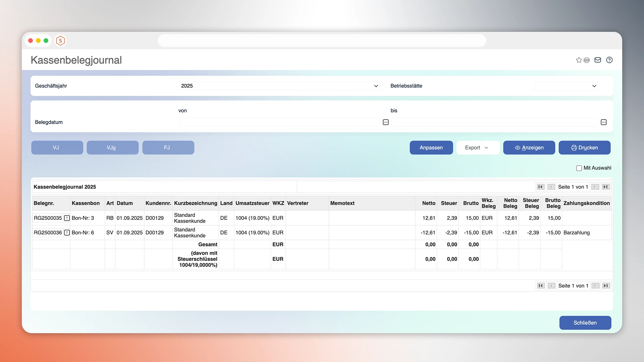Screen dimensions: 644x362
Task: Open the envelope mail icon
Action: coord(598,60)
